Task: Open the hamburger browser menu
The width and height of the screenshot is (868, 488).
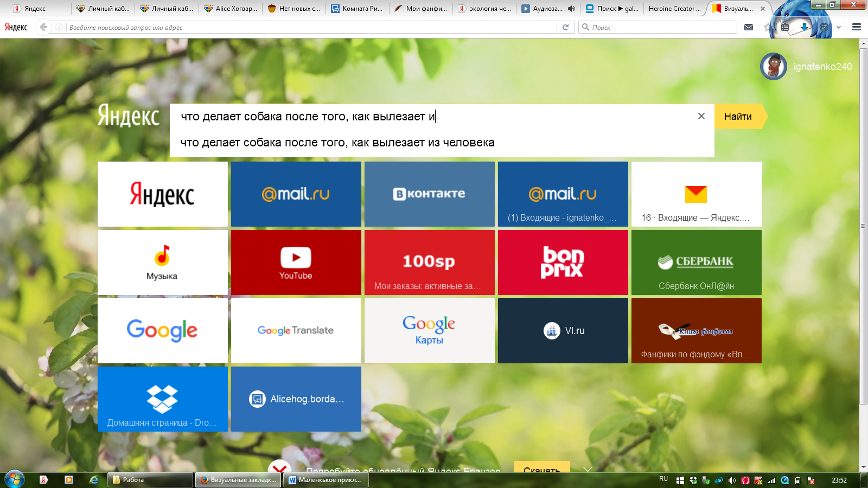Action: (x=857, y=27)
